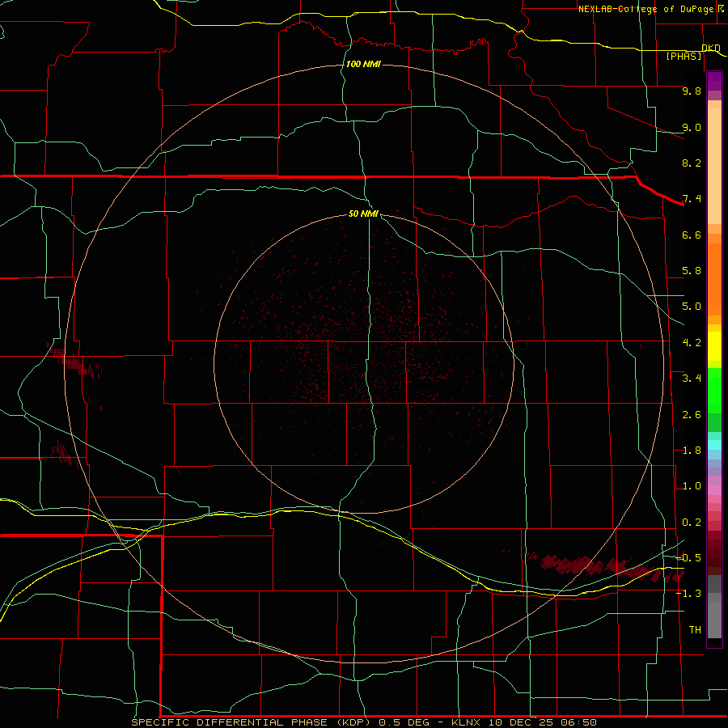The image size is (728, 728).
Task: Click the 5.0 value on the scale
Action: 692,307
